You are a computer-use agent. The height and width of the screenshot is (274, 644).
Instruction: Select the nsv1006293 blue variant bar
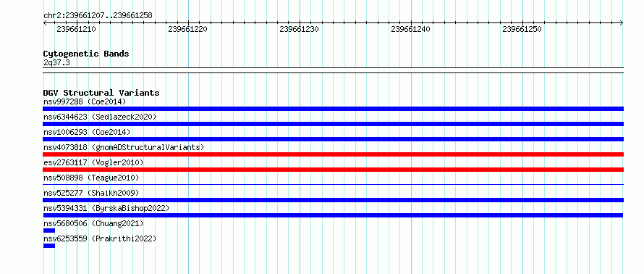point(333,139)
